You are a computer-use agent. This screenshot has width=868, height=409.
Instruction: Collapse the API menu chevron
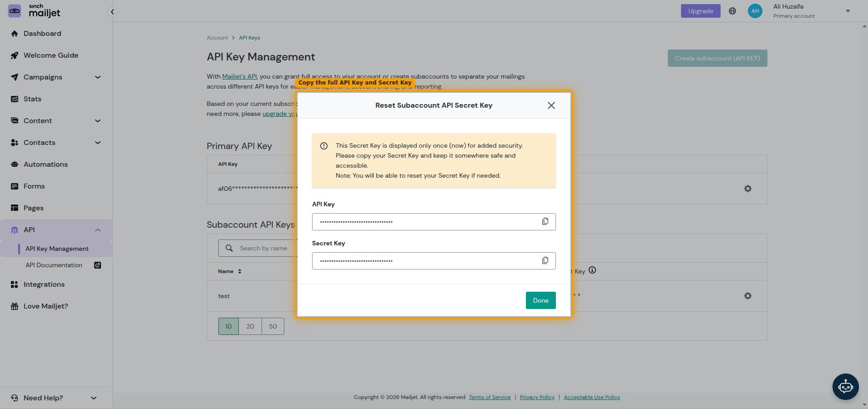click(x=97, y=230)
